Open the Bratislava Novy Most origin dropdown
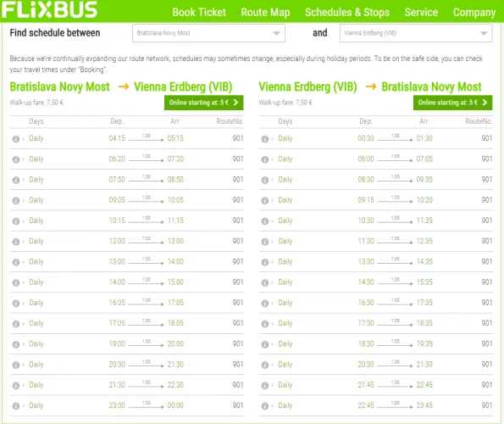Viewport: 504px width, 424px height. tap(208, 33)
